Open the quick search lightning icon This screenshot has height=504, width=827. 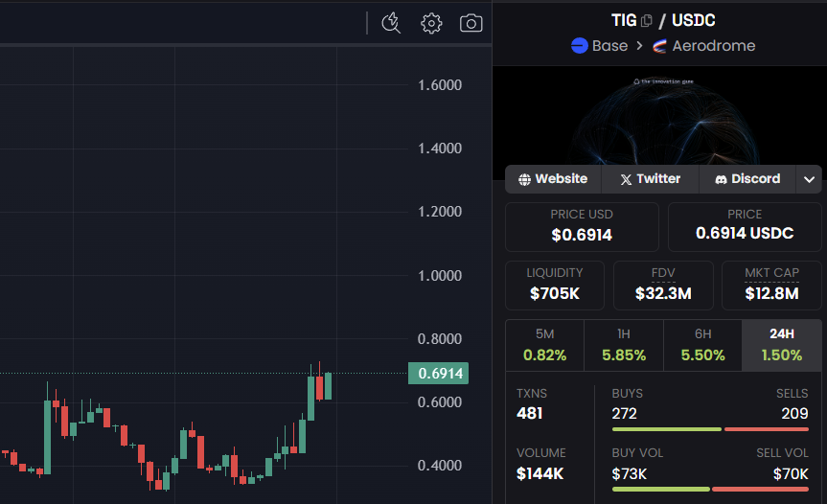(391, 23)
